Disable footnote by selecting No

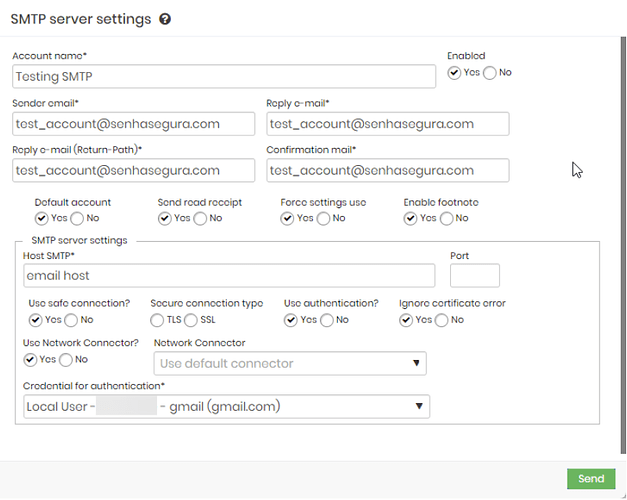(446, 218)
